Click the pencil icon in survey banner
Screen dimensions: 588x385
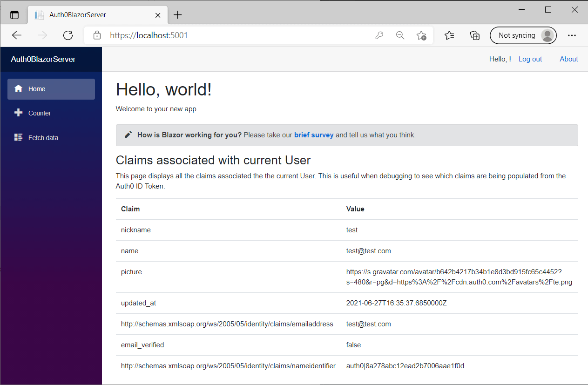(x=128, y=135)
